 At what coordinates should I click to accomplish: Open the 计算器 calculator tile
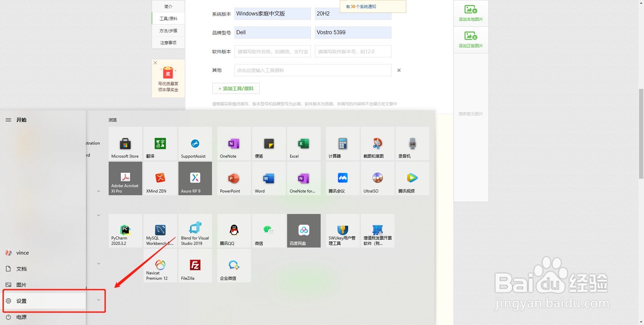pos(342,144)
